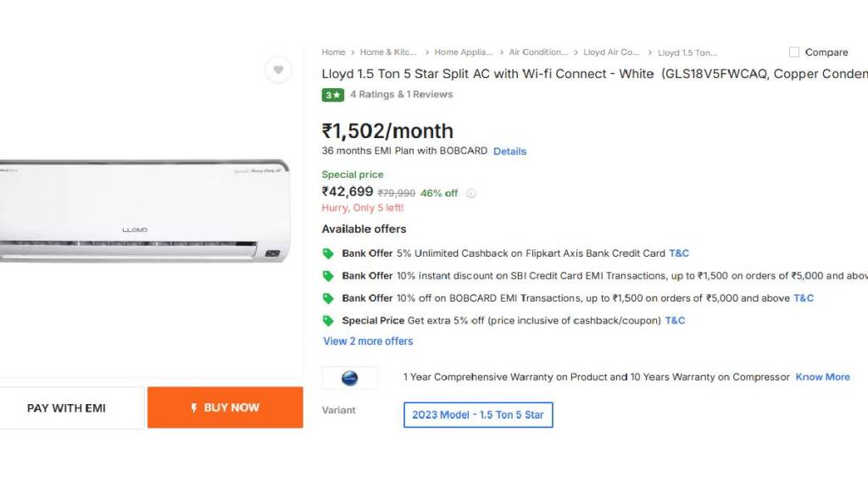This screenshot has width=868, height=488.
Task: Go to Home & Kitchen breadcrumb
Action: click(387, 53)
